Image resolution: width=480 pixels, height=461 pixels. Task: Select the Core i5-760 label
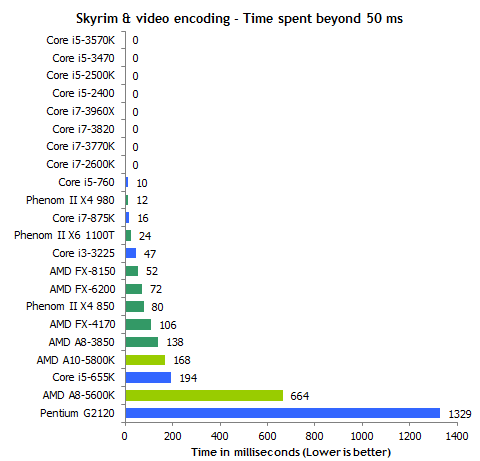(x=86, y=182)
